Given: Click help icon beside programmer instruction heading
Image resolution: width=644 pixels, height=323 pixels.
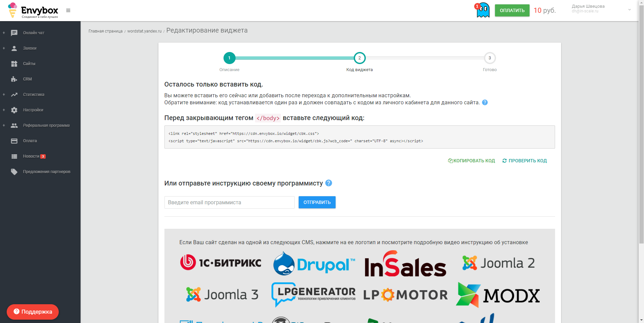Looking at the screenshot, I should (x=329, y=183).
